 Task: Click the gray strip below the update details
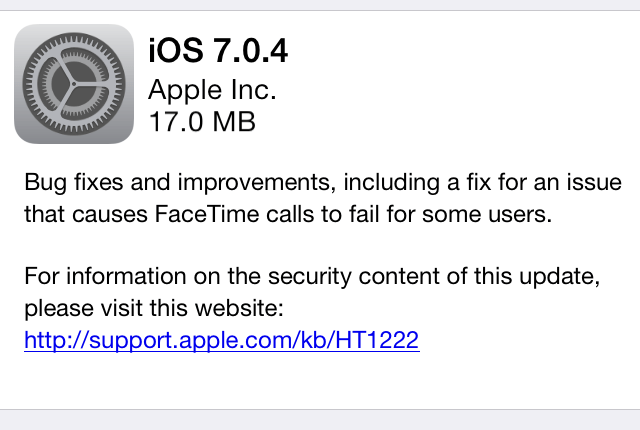point(320,420)
